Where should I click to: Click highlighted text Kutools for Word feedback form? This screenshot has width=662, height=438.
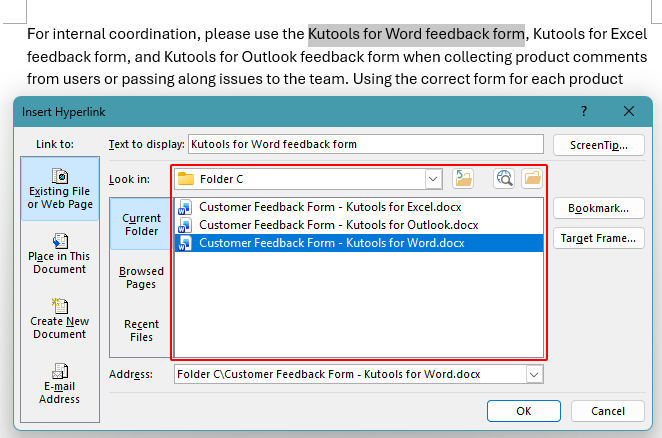click(416, 34)
